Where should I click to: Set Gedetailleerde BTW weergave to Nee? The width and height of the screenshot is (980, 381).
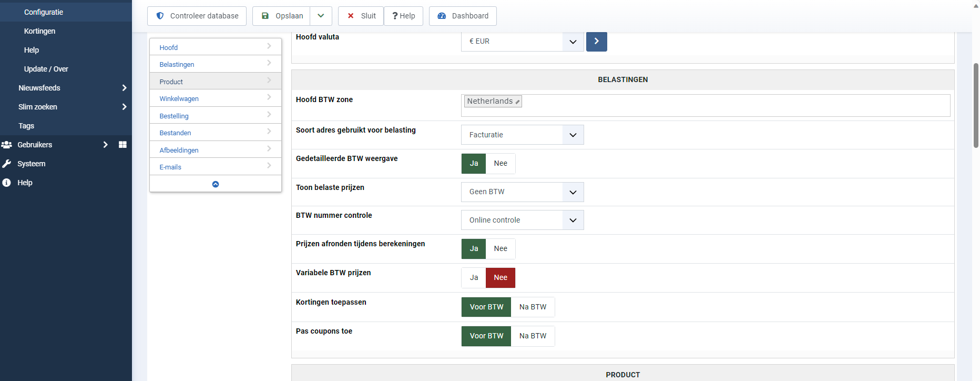501,164
